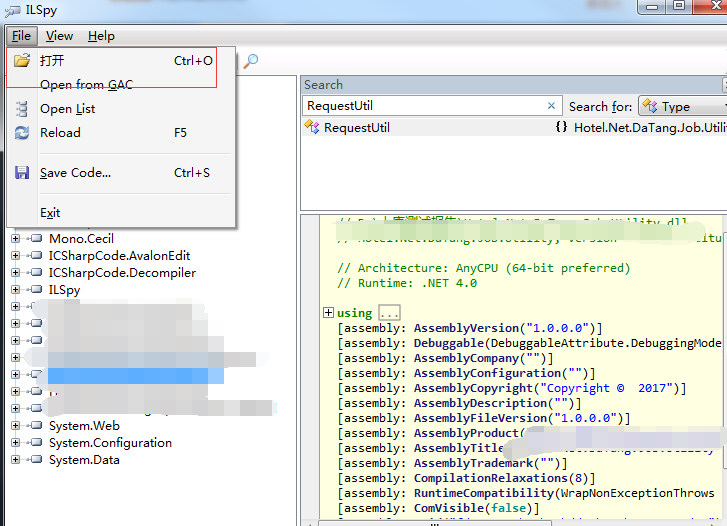Select System.Configuration in assembly tree
This screenshot has height=526, width=727.
(110, 443)
